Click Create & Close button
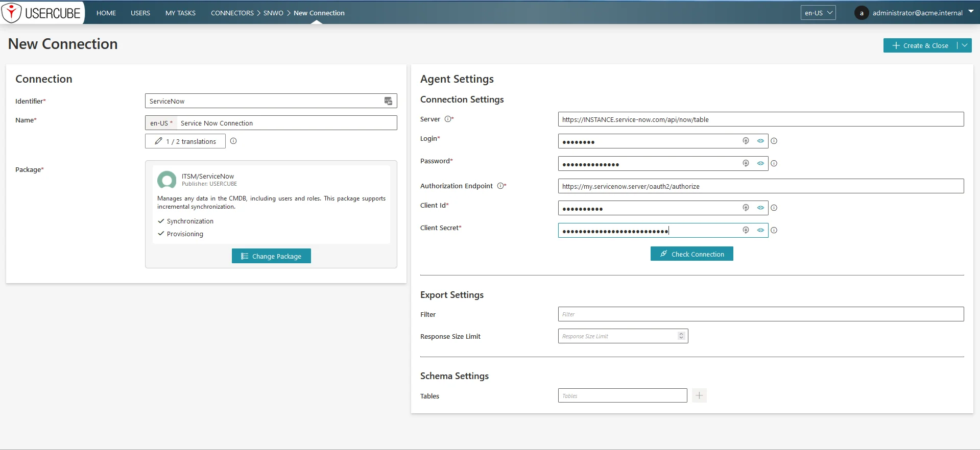980x450 pixels. 920,45
